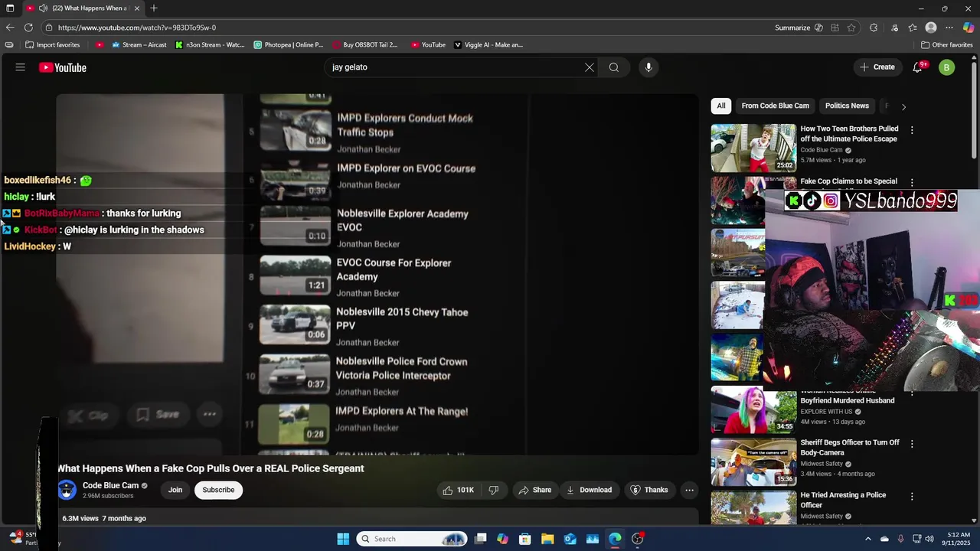Open Outlook from the taskbar
Screen dimensions: 980x551
click(x=570, y=539)
